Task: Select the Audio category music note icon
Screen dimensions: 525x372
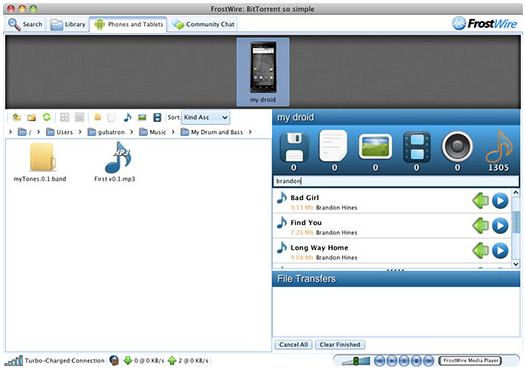Action: coord(499,147)
